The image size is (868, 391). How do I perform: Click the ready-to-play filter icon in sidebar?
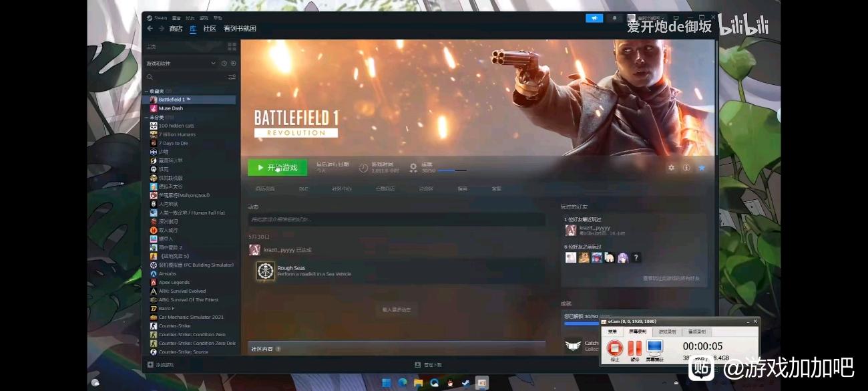[233, 63]
